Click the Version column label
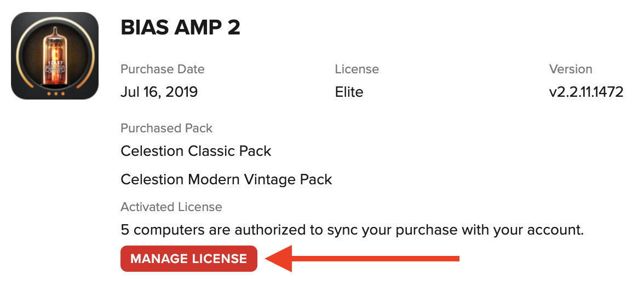 pyautogui.click(x=571, y=69)
